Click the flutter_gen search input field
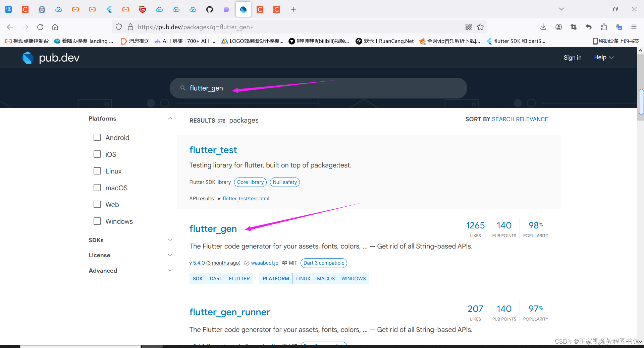This screenshot has height=348, width=644. 319,88
